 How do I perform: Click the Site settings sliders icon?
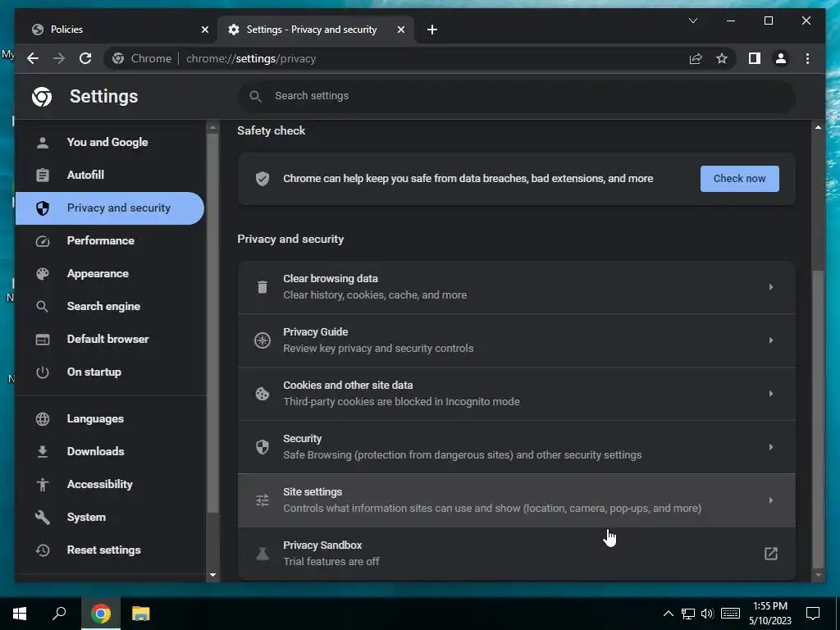[x=262, y=500]
